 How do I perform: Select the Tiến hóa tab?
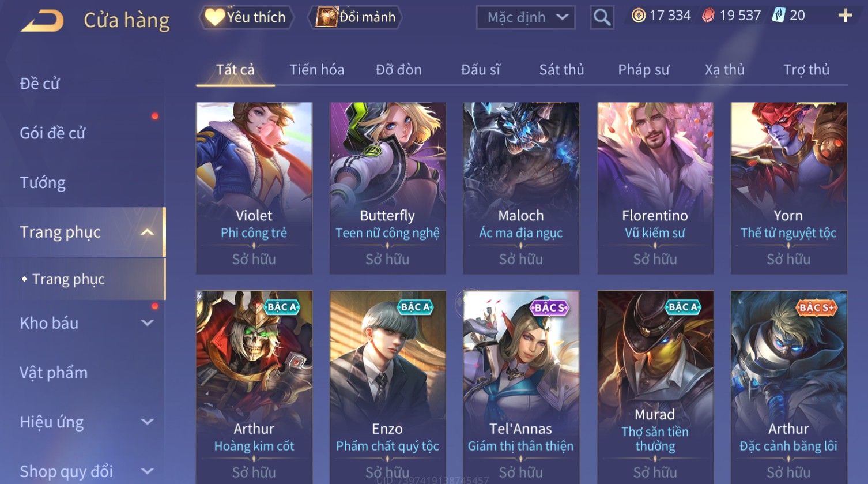(316, 70)
